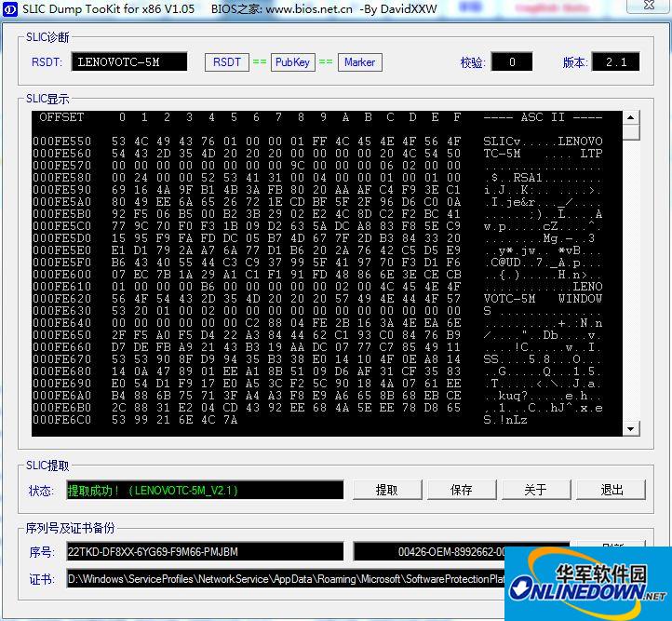Click the 提取 (Extract) button

click(387, 490)
